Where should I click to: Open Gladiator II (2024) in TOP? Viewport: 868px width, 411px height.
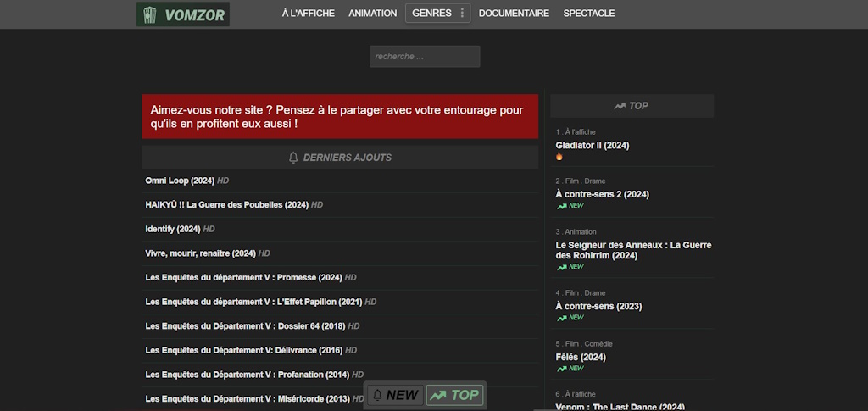(593, 146)
